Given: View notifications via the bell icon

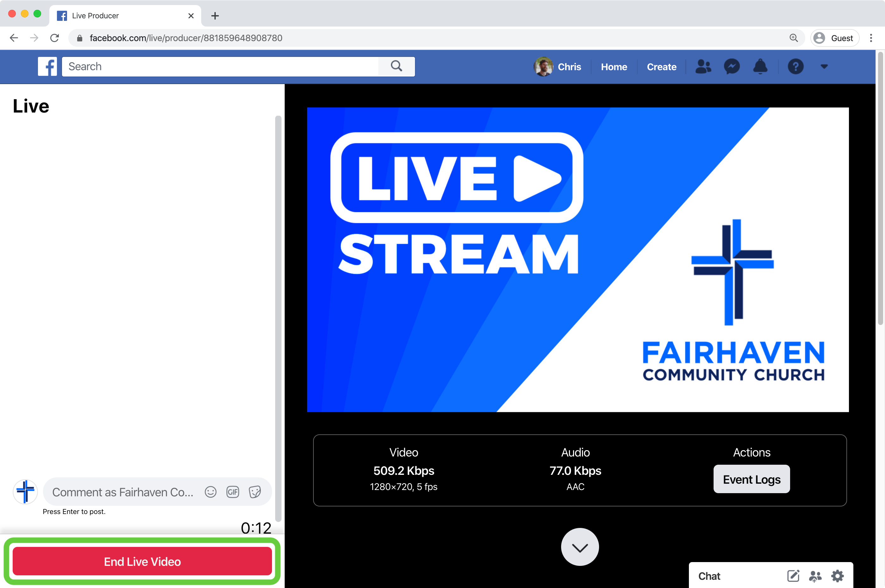Looking at the screenshot, I should [x=760, y=67].
